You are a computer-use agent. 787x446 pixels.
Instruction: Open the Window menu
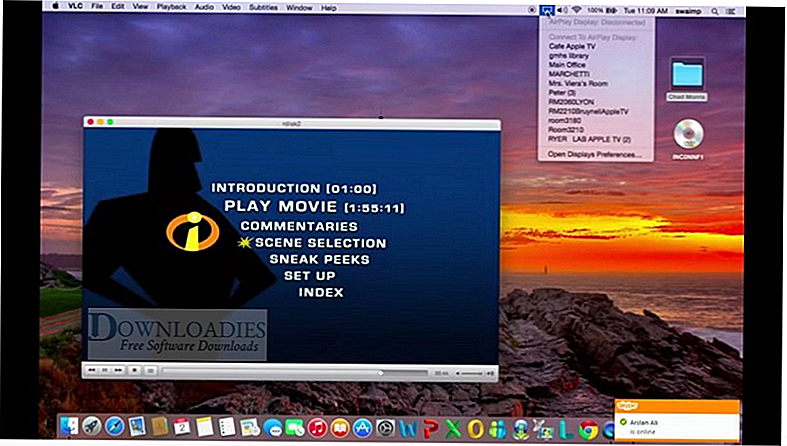(299, 8)
